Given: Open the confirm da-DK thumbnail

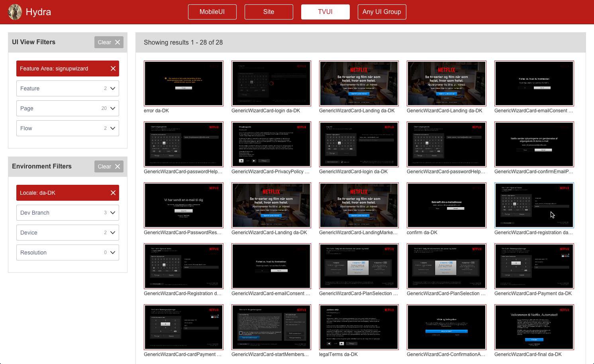Looking at the screenshot, I should point(447,205).
